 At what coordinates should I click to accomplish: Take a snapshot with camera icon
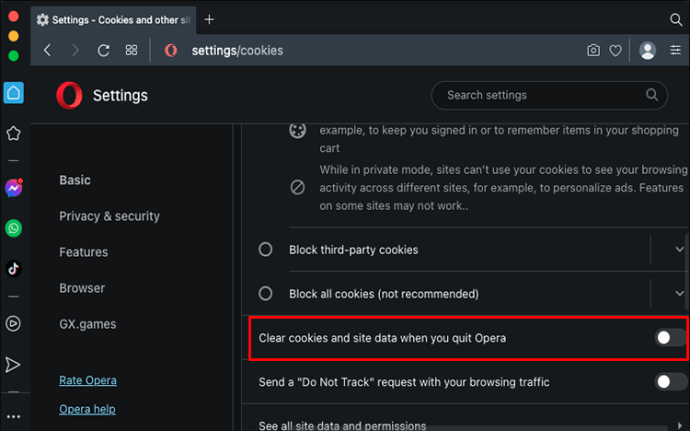click(593, 50)
